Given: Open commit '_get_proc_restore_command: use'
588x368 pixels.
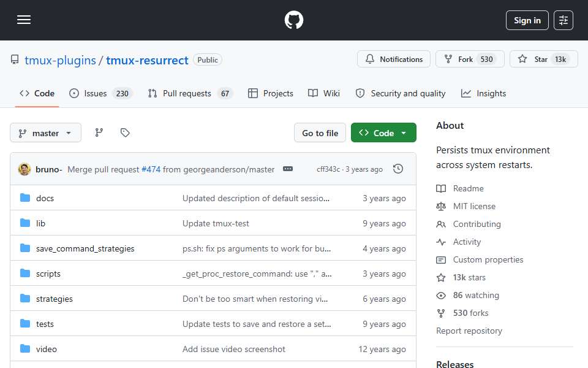Looking at the screenshot, I should click(x=257, y=274).
